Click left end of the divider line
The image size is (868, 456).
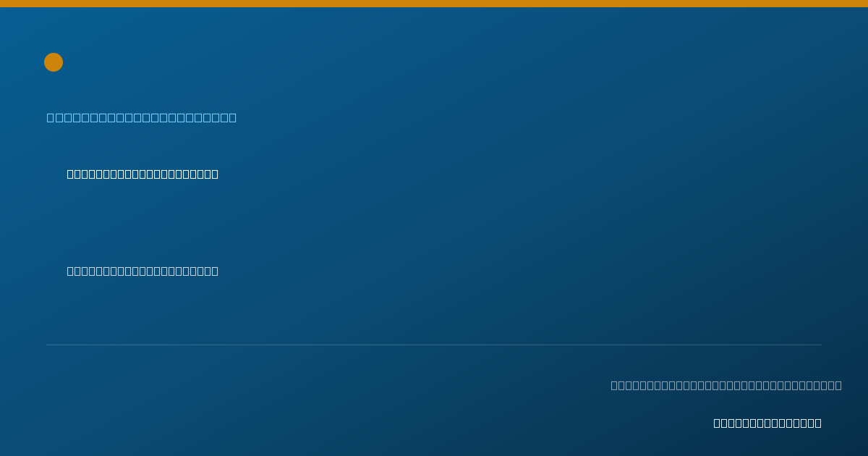tap(47, 345)
